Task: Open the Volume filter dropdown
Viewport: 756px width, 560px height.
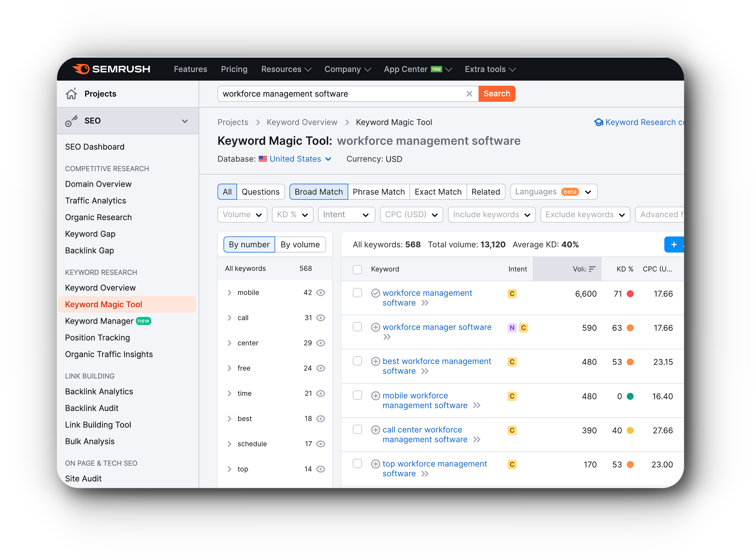Action: coord(243,215)
